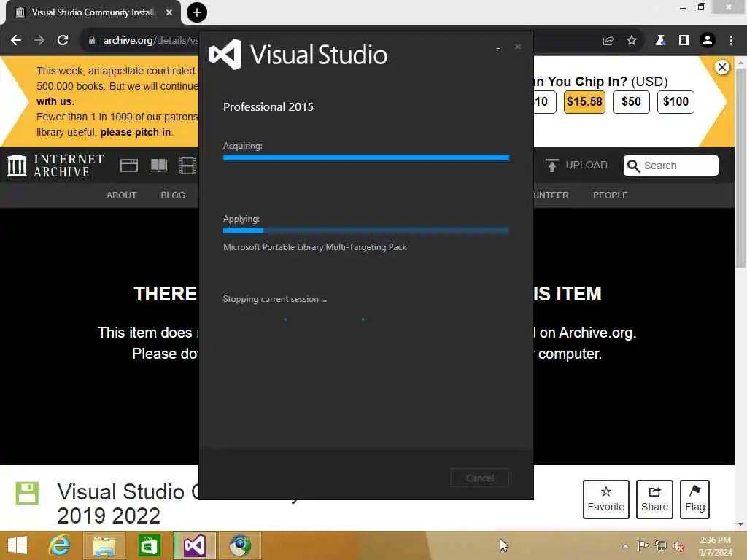Open the Action Center flag icon
This screenshot has width=747, height=560.
point(643,545)
